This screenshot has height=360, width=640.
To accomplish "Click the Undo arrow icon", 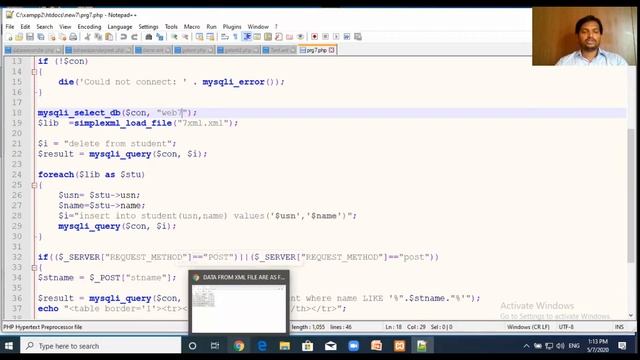I will click(x=123, y=37).
